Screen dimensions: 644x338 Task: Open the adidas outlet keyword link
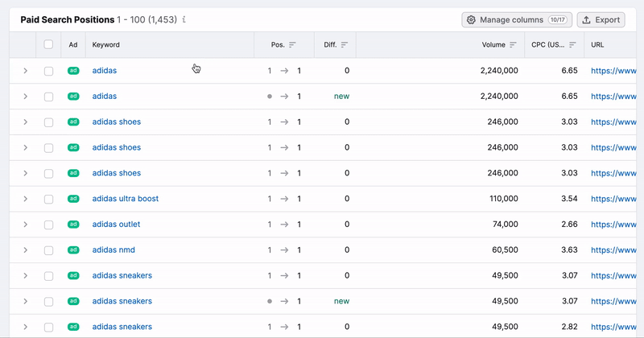pos(116,225)
